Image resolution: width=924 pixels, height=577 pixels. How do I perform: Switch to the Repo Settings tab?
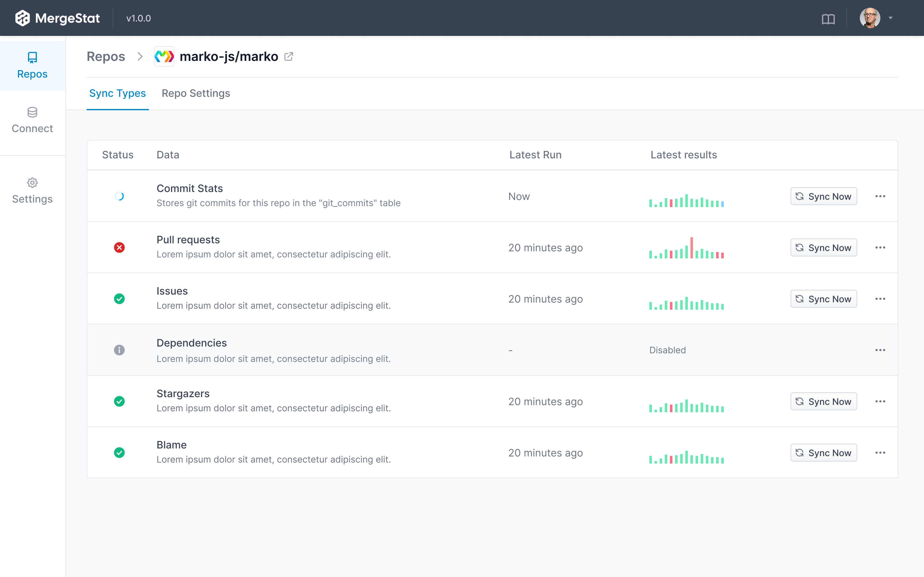click(195, 93)
